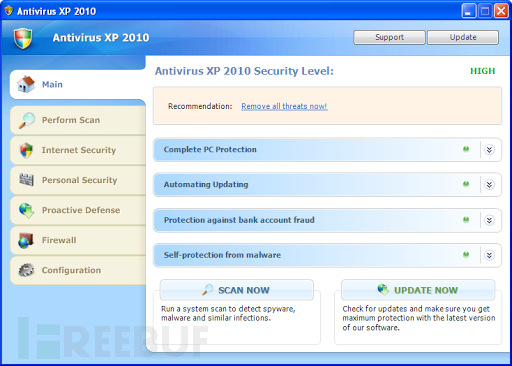Open the Configuration tab label
512x366 pixels.
click(x=71, y=270)
